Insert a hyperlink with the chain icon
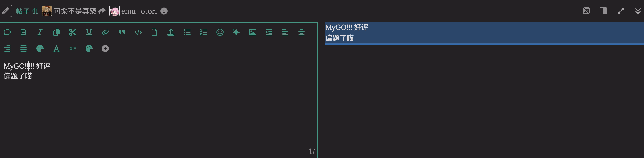The height and width of the screenshot is (158, 644). point(105,32)
